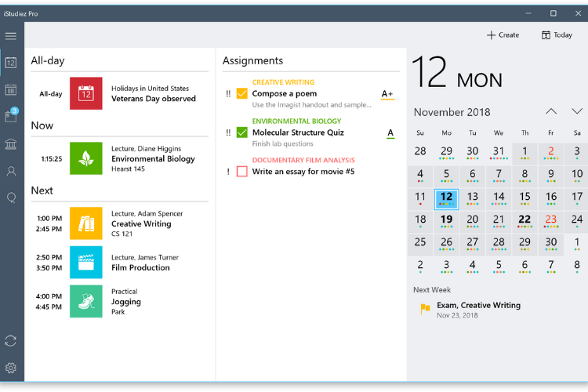588x392 pixels.
Task: Click the search magnifier icon in sidebar
Action: pyautogui.click(x=11, y=198)
